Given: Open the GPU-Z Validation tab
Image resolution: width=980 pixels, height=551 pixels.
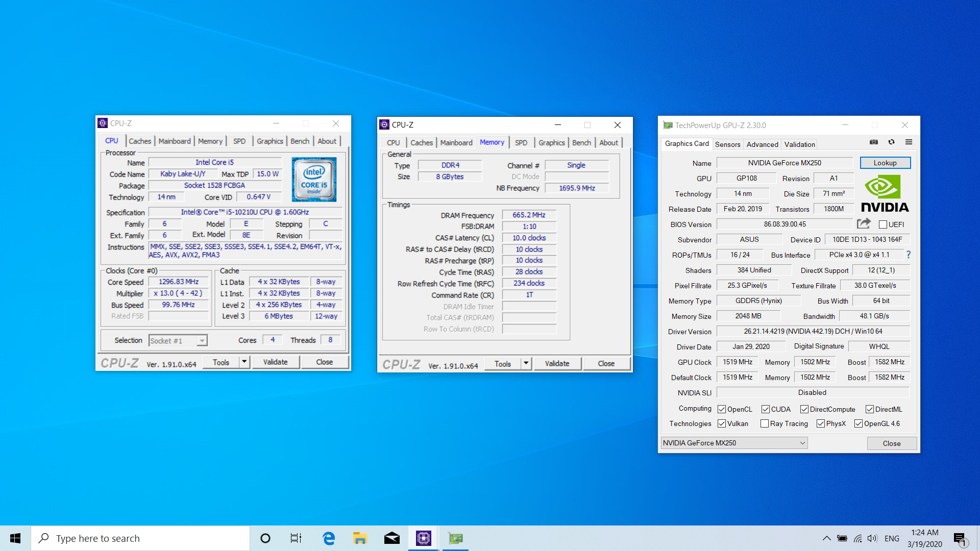Looking at the screenshot, I should 799,144.
